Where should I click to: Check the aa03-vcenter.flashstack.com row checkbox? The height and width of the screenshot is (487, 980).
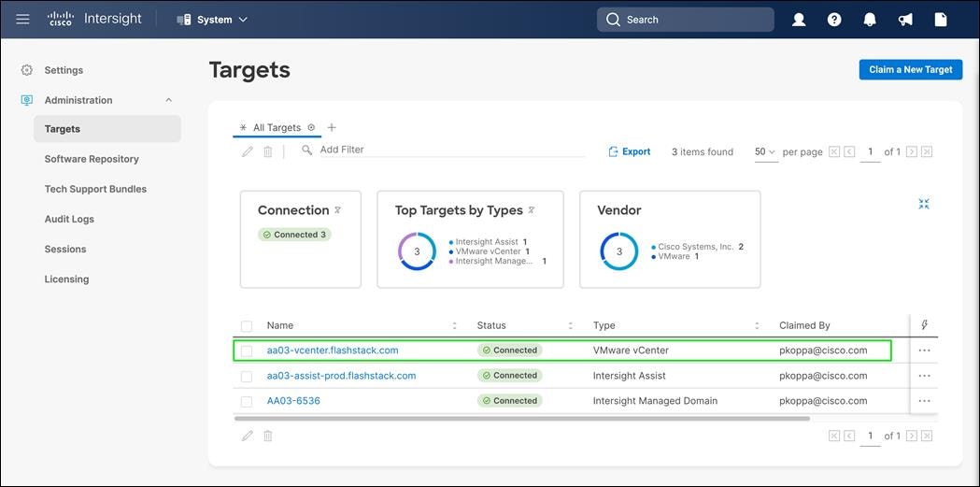[247, 351]
